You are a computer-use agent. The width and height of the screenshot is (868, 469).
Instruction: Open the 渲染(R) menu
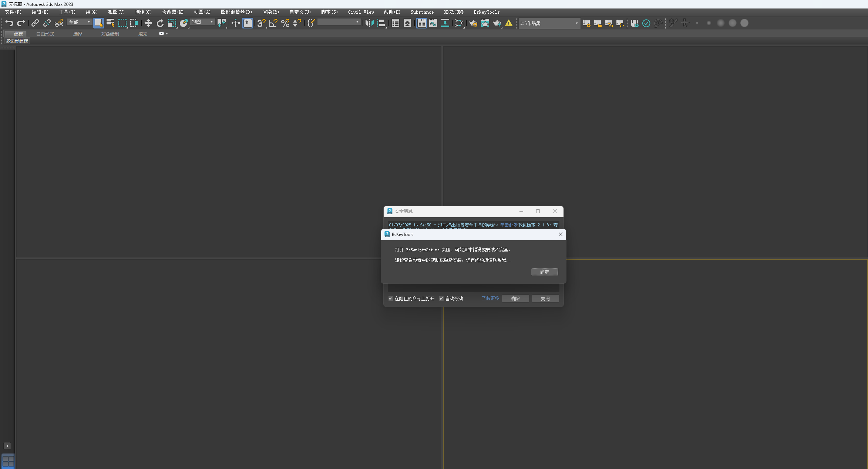pyautogui.click(x=271, y=12)
